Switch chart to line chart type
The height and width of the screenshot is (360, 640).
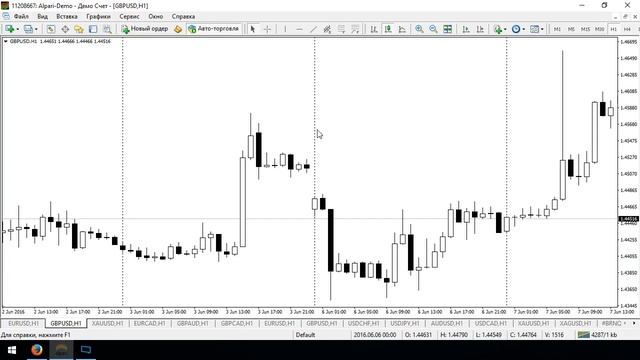pos(402,29)
